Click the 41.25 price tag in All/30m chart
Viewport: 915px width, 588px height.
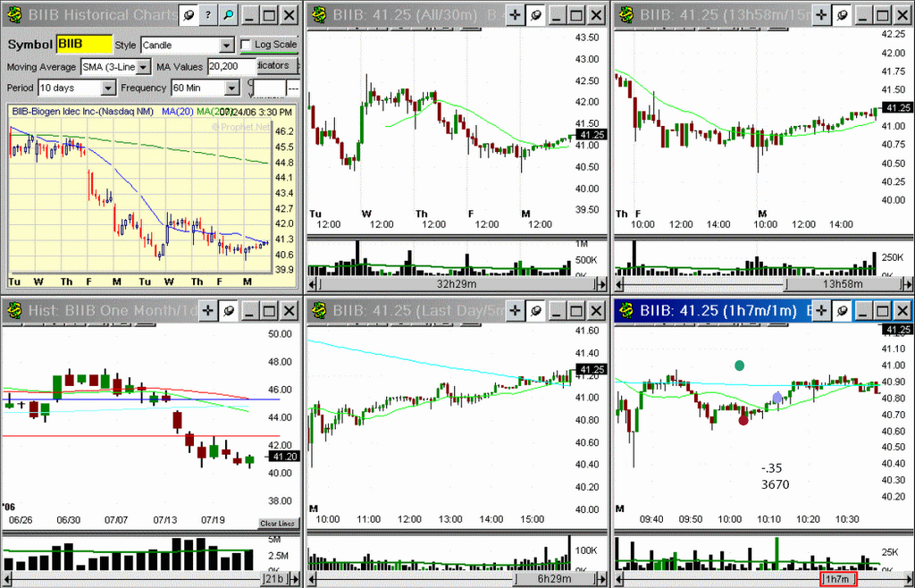click(591, 135)
